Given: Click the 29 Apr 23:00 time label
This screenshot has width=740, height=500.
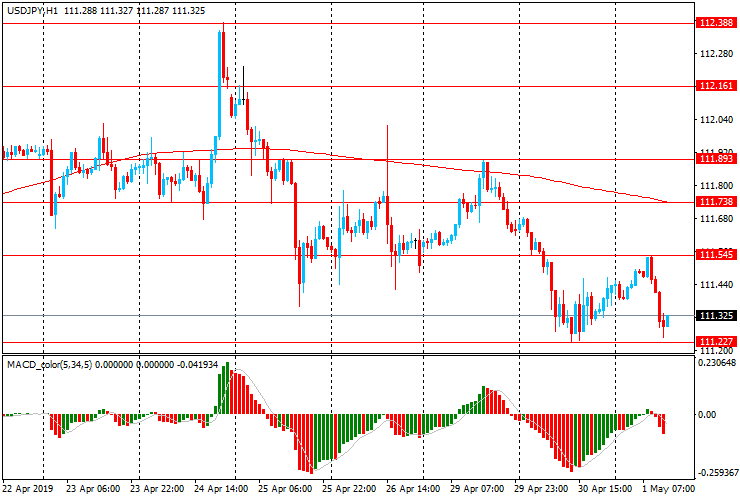Looking at the screenshot, I should [541, 488].
